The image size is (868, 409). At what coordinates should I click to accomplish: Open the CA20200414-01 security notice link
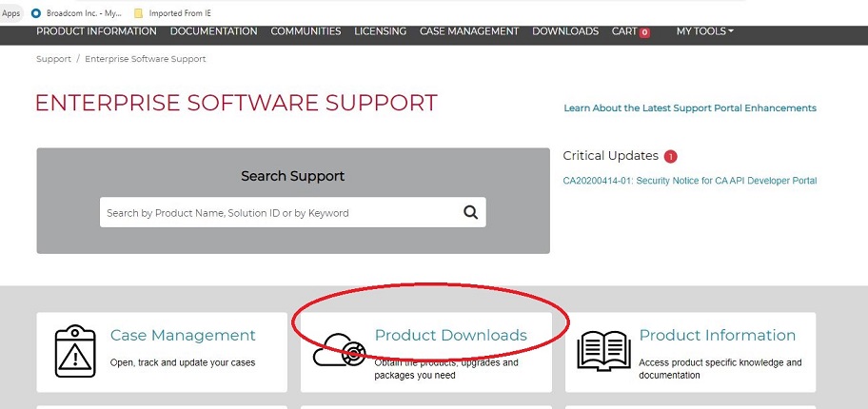690,181
